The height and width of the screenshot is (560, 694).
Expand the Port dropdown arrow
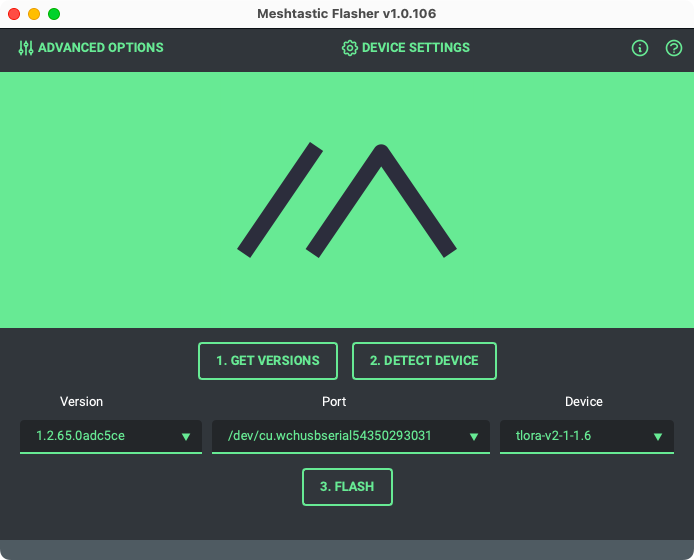[x=474, y=437]
